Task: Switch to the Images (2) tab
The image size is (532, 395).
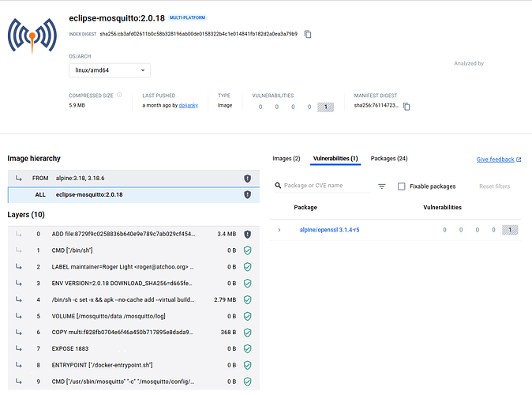Action: (286, 159)
